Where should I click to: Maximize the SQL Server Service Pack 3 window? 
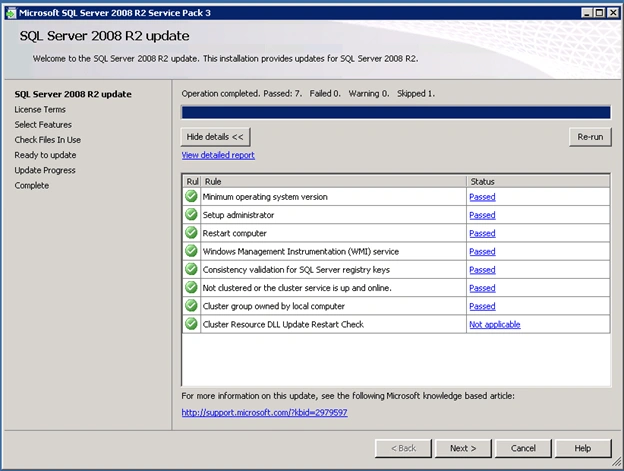pos(600,13)
